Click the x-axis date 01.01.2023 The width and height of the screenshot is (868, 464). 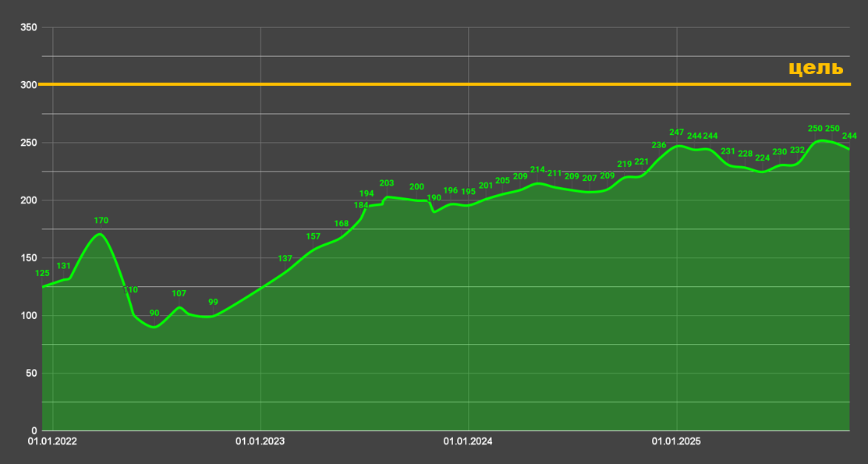(260, 441)
